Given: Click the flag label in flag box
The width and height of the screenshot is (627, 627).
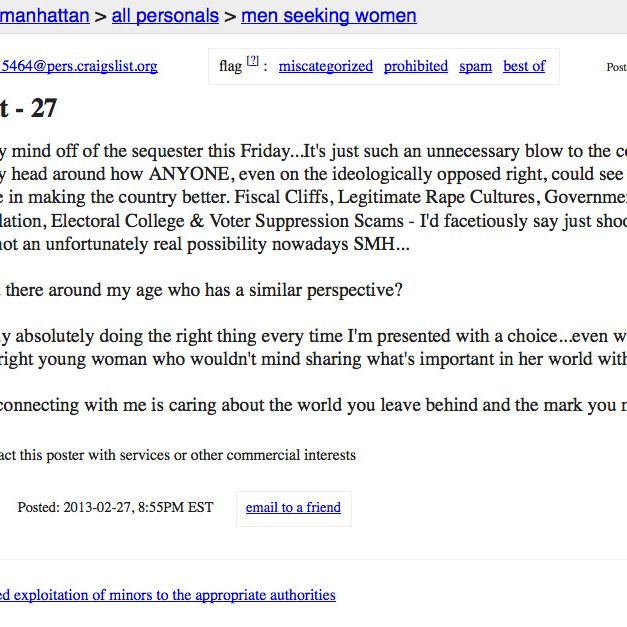Looking at the screenshot, I should 230,66.
